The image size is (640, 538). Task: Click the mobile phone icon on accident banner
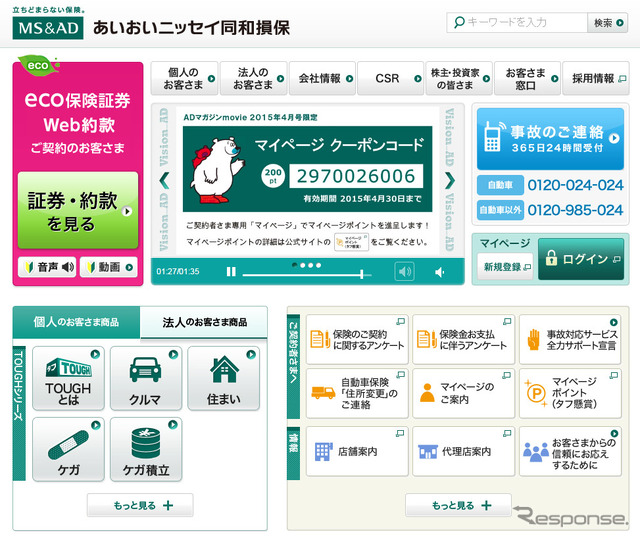pos(493,137)
